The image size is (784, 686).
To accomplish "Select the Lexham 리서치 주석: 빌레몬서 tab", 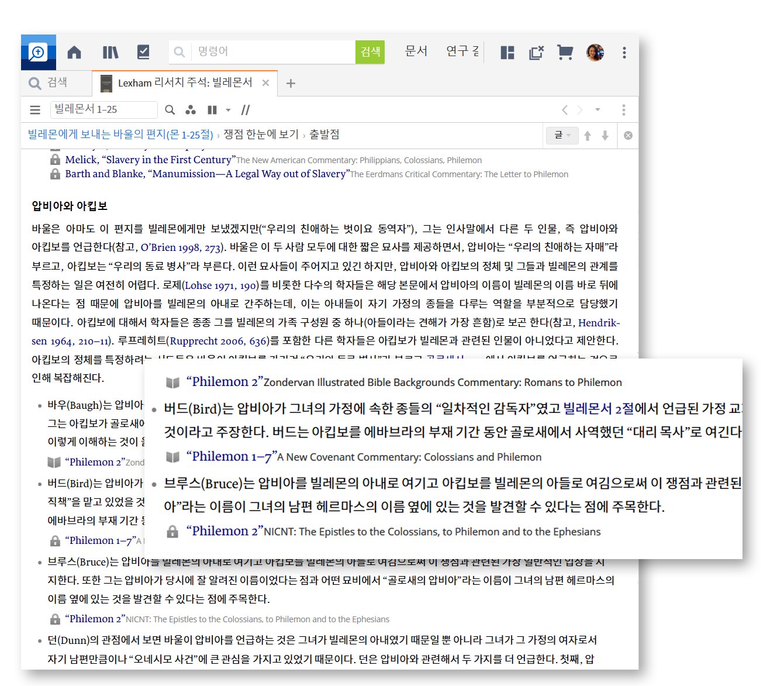I will pos(185,83).
